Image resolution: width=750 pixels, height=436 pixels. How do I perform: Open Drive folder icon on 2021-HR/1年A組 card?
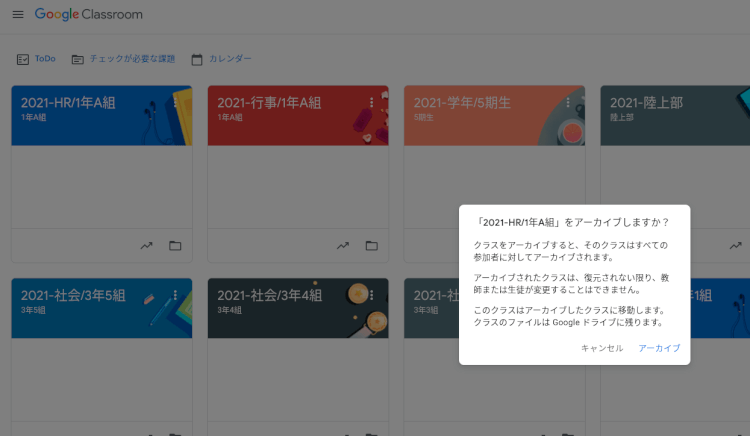(x=175, y=246)
